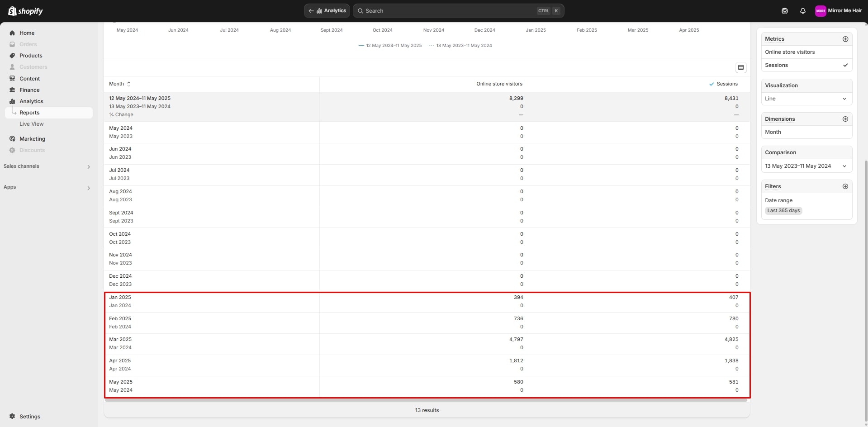Viewport: 868px width, 427px height.
Task: Click the Shopify logo
Action: coord(25,11)
